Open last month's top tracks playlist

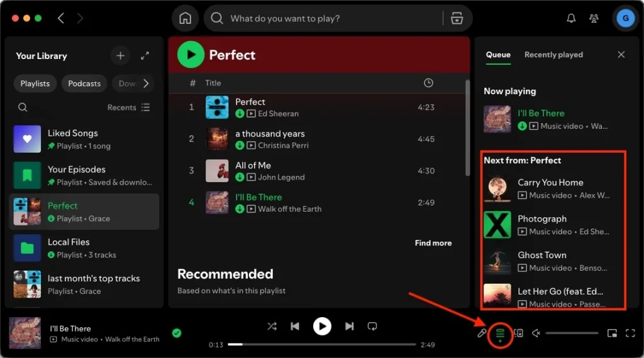(x=84, y=284)
